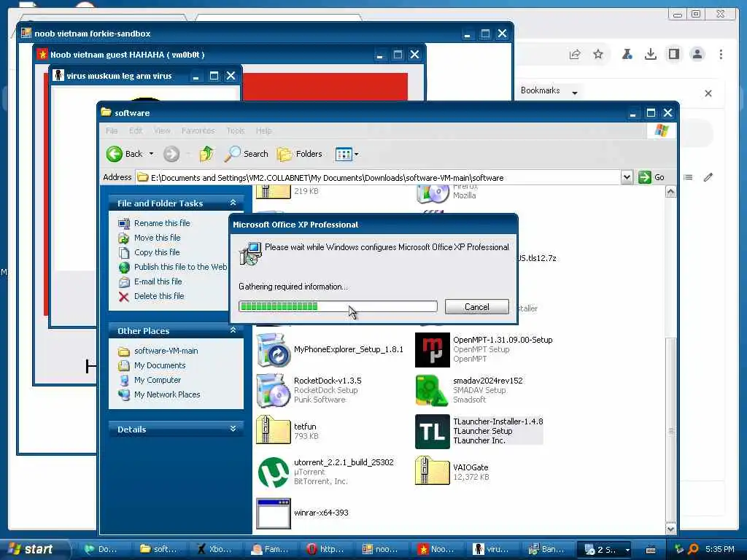Select the OpenMPT-1.31.09.00-Setup icon
The width and height of the screenshot is (747, 560).
point(432,350)
